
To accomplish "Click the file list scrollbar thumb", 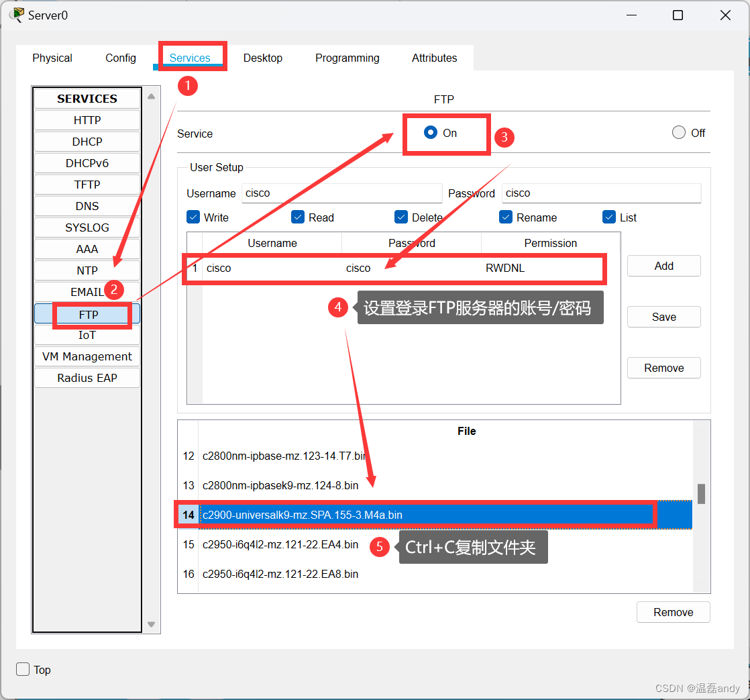I will pos(701,494).
